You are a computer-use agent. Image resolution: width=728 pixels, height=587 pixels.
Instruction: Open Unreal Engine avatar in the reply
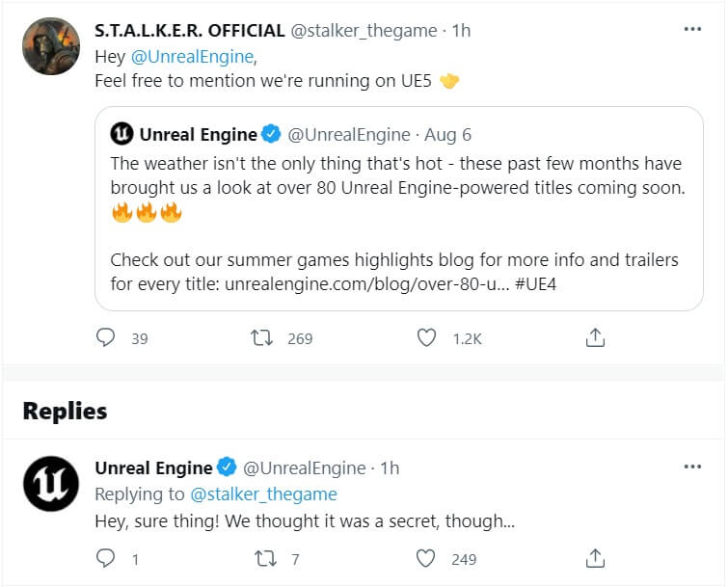pos(50,484)
